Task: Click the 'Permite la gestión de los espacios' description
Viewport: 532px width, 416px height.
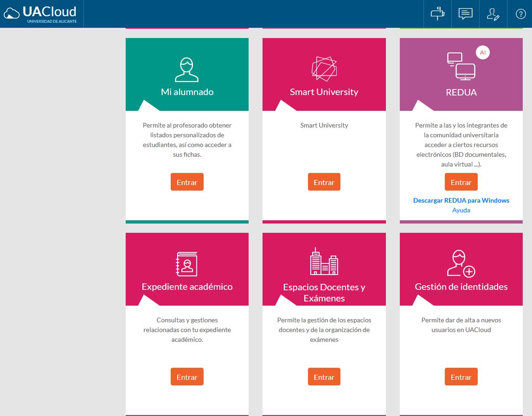Action: click(x=324, y=329)
